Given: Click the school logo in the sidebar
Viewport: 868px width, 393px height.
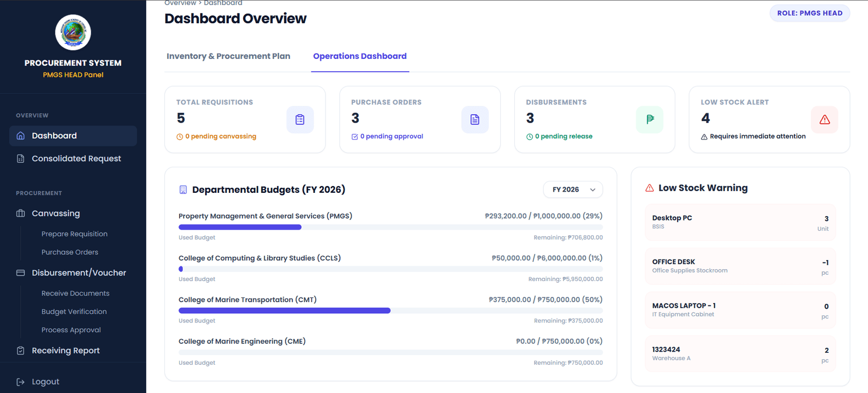Looking at the screenshot, I should tap(73, 32).
